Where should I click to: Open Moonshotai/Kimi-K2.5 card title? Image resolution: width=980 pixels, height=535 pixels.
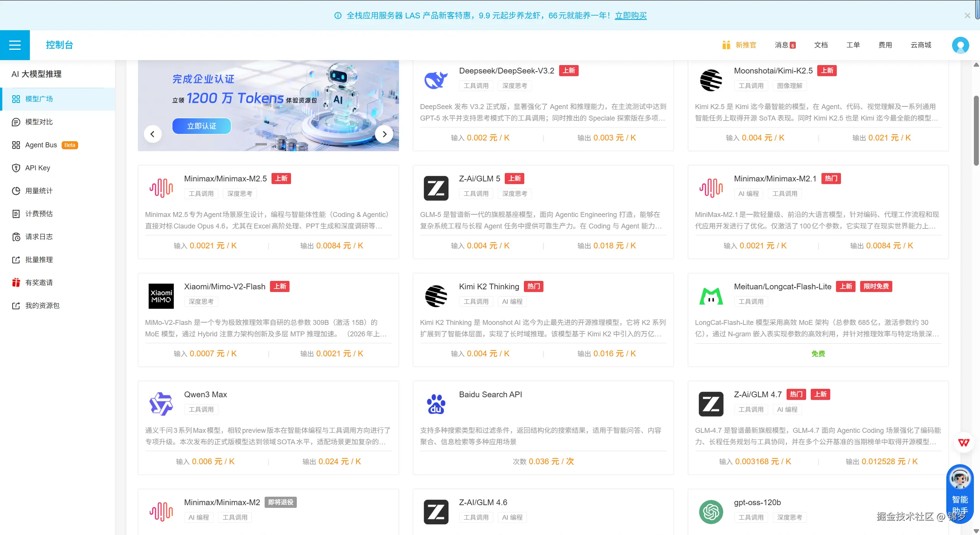[x=773, y=71]
